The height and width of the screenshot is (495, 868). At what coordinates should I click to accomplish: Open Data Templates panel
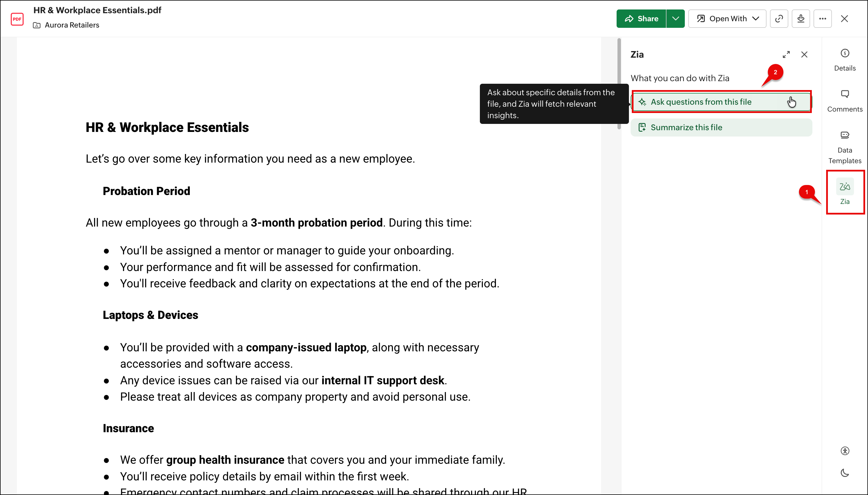click(844, 147)
